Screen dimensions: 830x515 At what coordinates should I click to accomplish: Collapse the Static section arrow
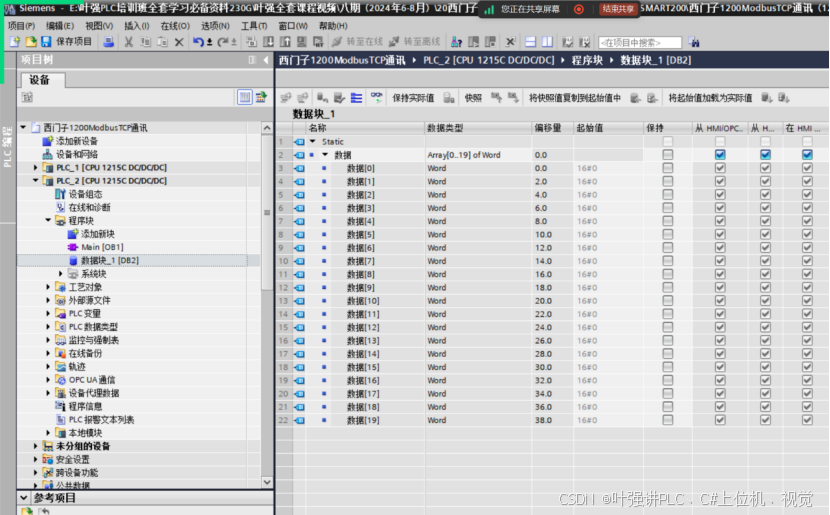(x=312, y=141)
